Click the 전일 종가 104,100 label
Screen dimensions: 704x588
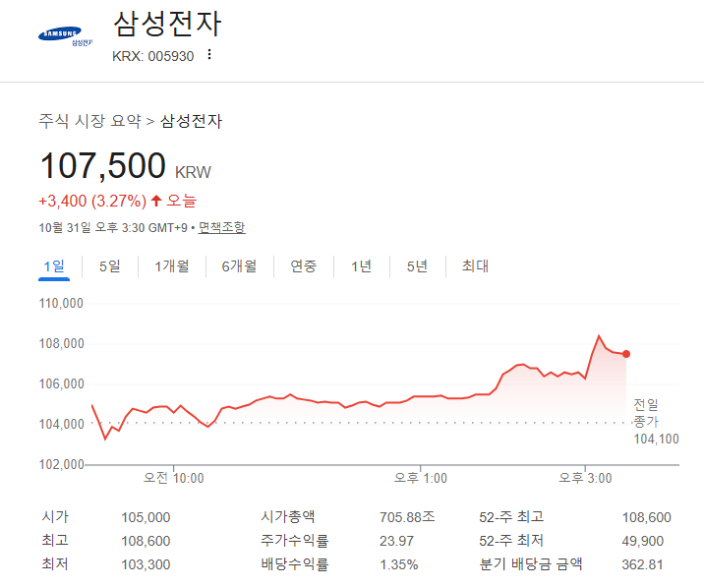(656, 422)
